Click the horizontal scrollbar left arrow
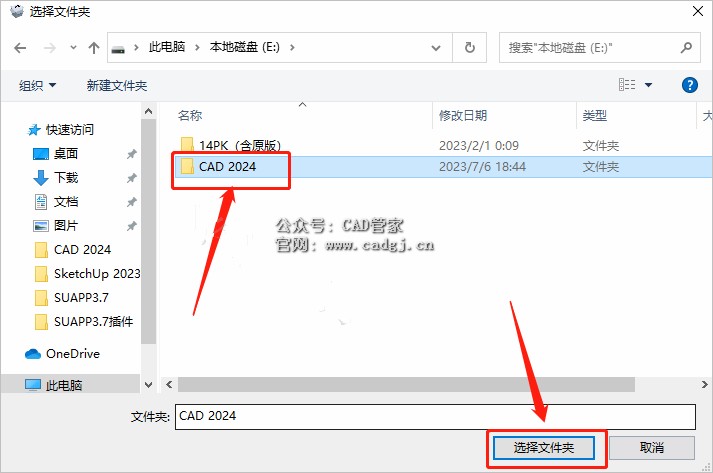The height and width of the screenshot is (473, 713). pyautogui.click(x=169, y=385)
